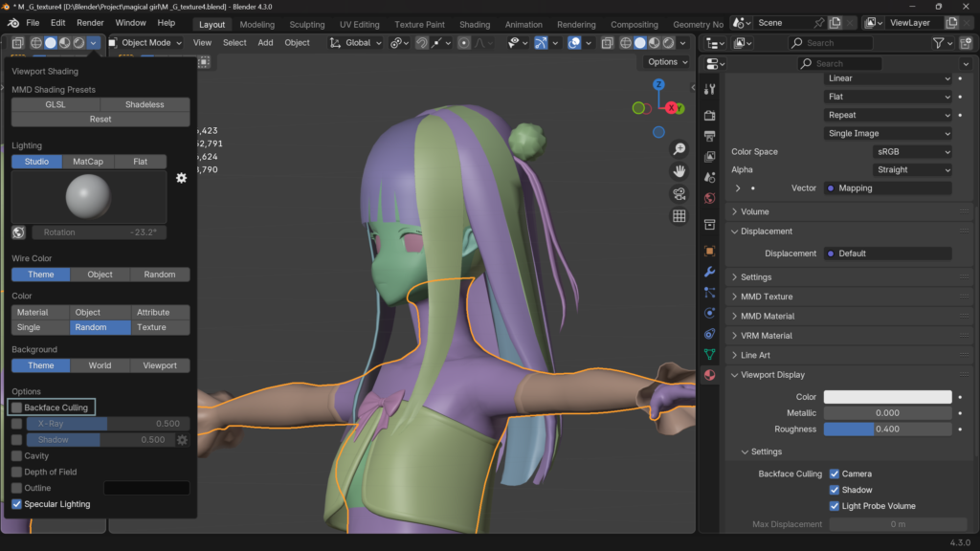
Task: Enable the Backface Culling option checkbox
Action: (17, 408)
